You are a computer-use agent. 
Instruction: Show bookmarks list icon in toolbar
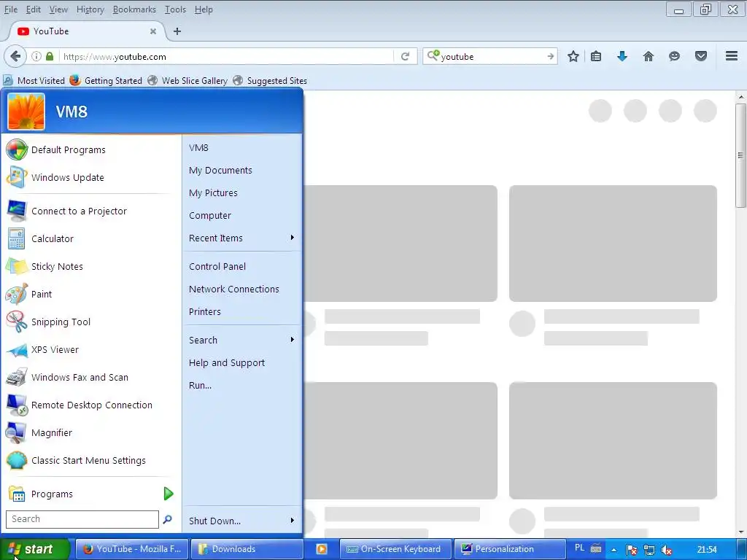tap(596, 57)
